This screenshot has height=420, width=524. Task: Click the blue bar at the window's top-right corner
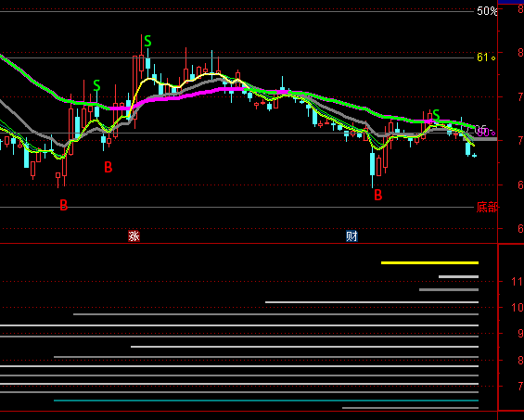pos(511,2)
